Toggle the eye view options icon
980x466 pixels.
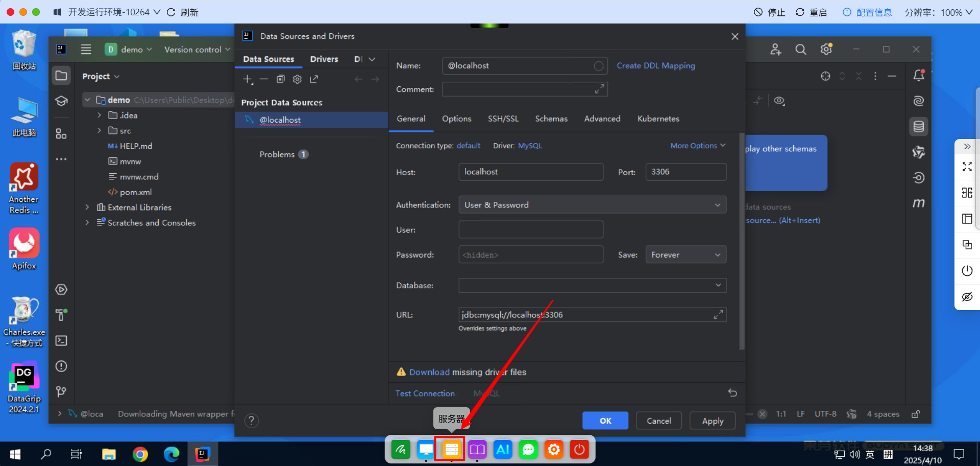[x=779, y=101]
